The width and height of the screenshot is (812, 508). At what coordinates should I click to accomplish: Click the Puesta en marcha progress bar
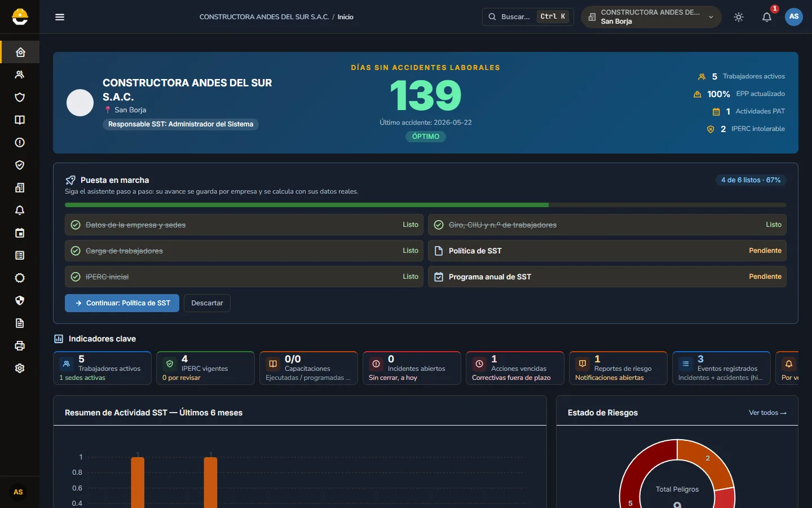[x=426, y=205]
